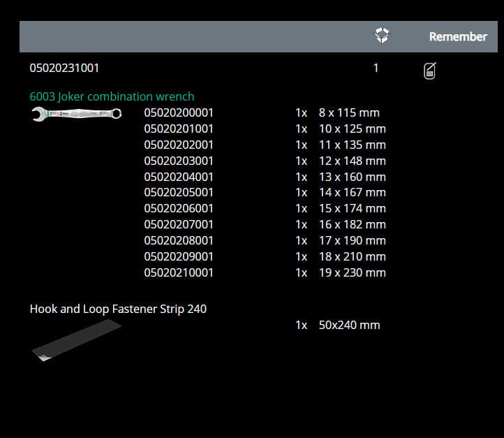Image resolution: width=504 pixels, height=438 pixels.
Task: Open the 6003 Joker combination wrench link
Action: pos(112,96)
